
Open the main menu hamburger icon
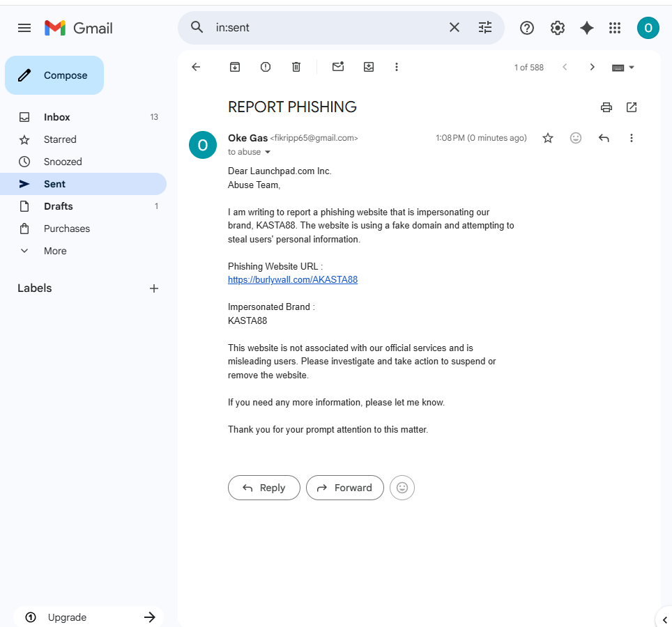(x=24, y=29)
